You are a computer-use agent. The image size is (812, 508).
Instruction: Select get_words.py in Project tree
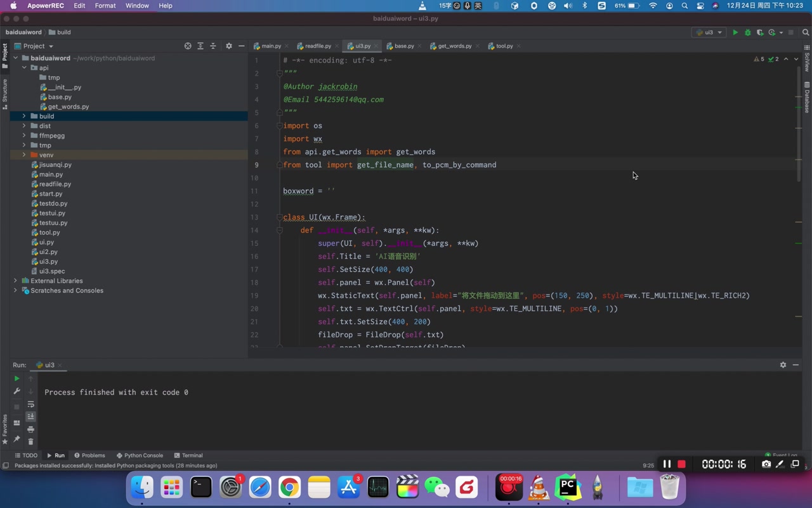(69, 107)
